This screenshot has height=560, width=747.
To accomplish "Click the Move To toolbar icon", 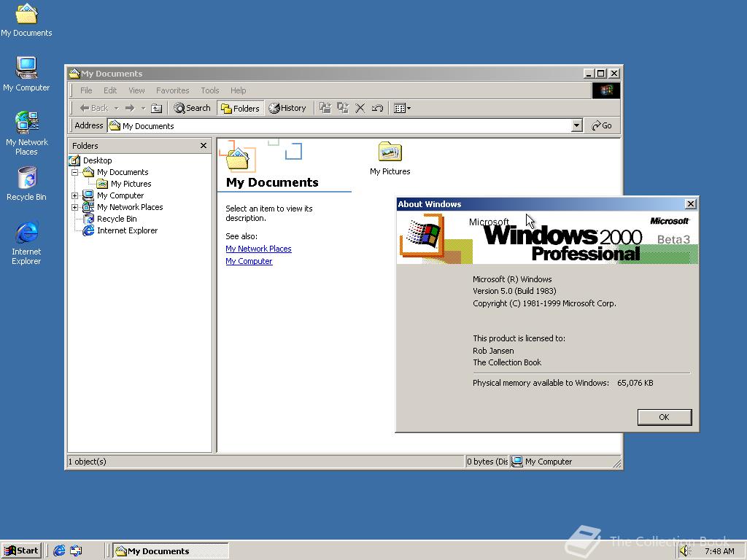I will [325, 108].
